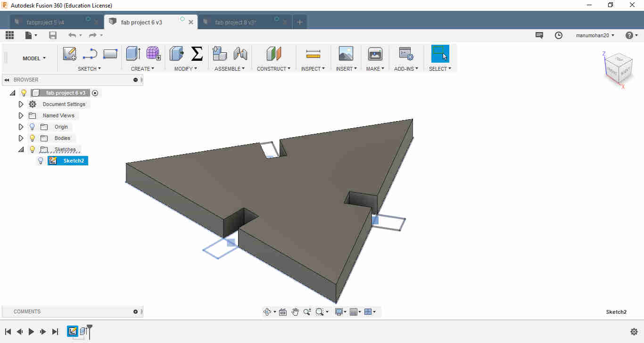
Task: Click the Save icon
Action: [53, 35]
